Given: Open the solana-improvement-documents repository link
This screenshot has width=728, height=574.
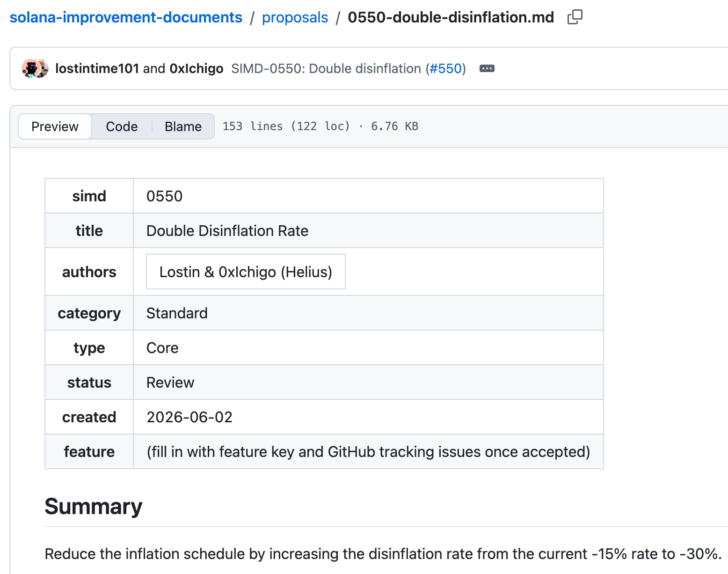Looking at the screenshot, I should pyautogui.click(x=126, y=17).
